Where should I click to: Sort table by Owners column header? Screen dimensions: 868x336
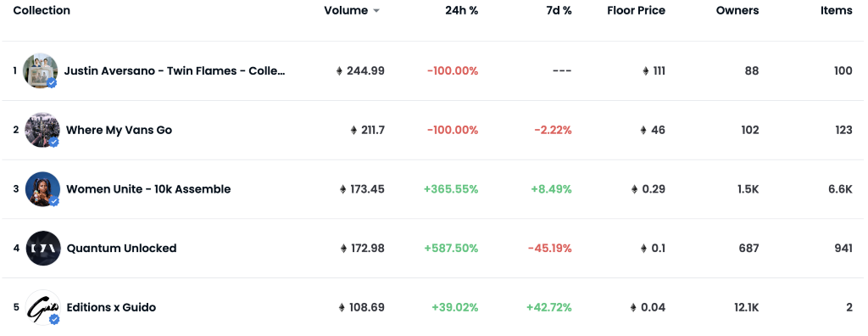pos(737,10)
